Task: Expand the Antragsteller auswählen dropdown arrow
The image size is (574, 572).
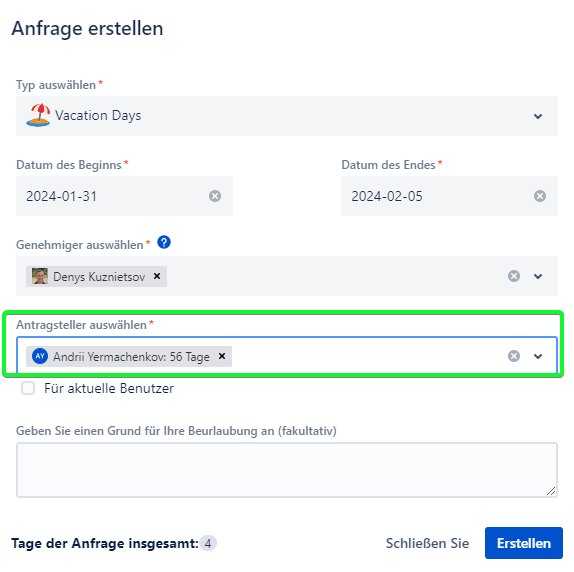Action: (538, 356)
